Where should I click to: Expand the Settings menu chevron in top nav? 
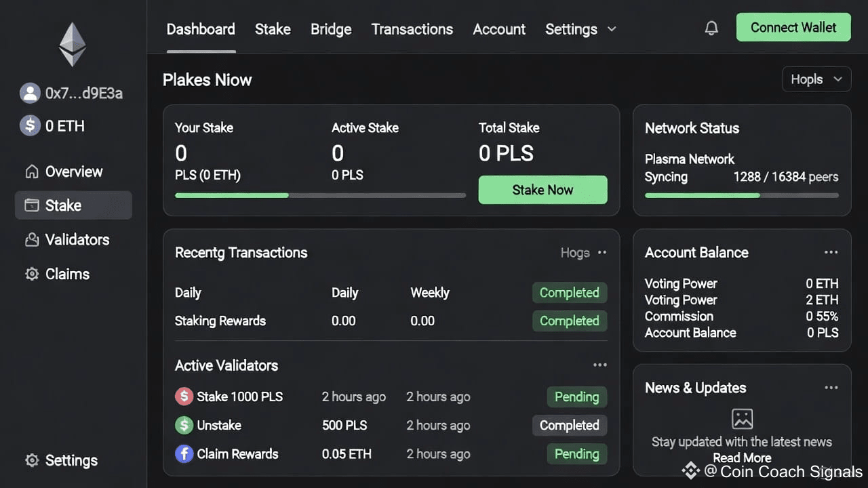pos(612,29)
